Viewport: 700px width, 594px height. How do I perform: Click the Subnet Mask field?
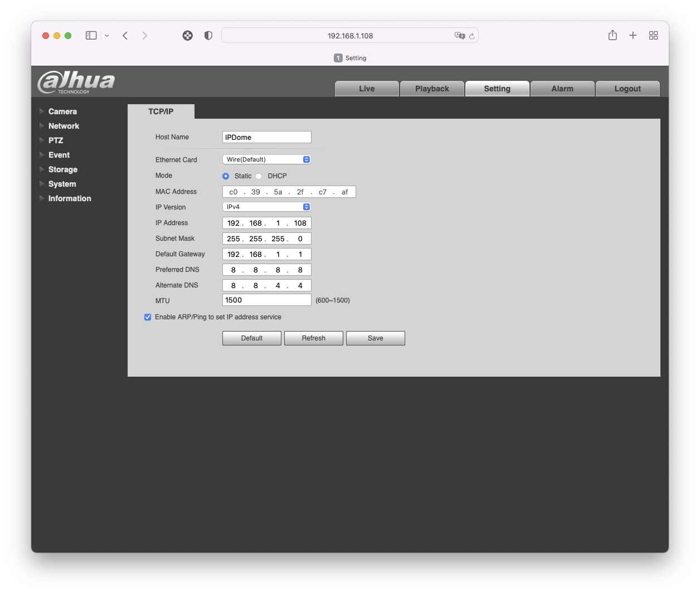[267, 238]
